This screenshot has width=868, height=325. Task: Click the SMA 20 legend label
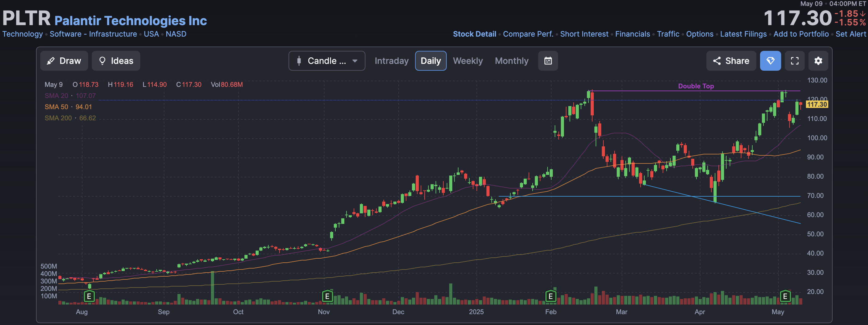[56, 96]
